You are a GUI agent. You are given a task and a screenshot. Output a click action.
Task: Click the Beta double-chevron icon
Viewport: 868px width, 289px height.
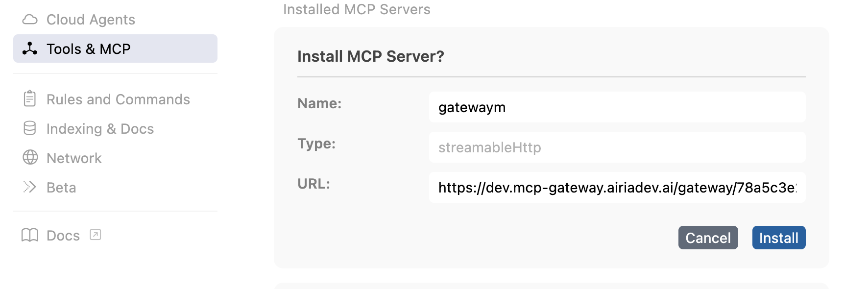[x=30, y=187]
